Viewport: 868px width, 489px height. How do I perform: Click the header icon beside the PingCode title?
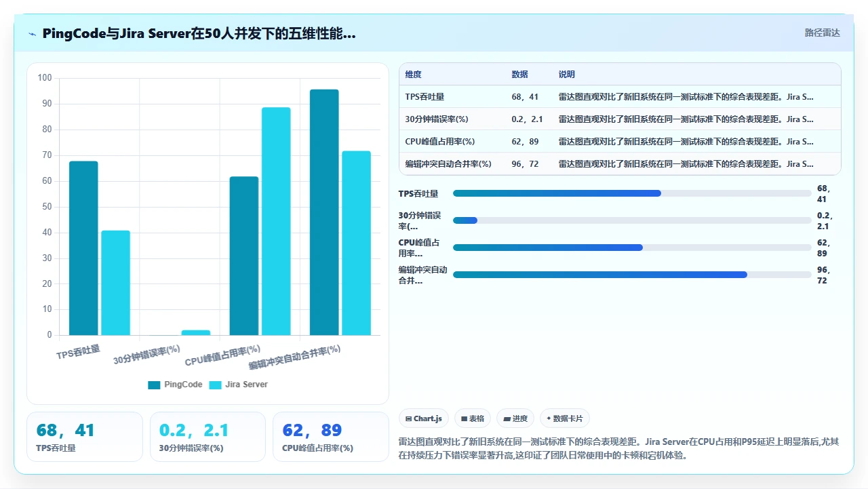click(x=32, y=34)
